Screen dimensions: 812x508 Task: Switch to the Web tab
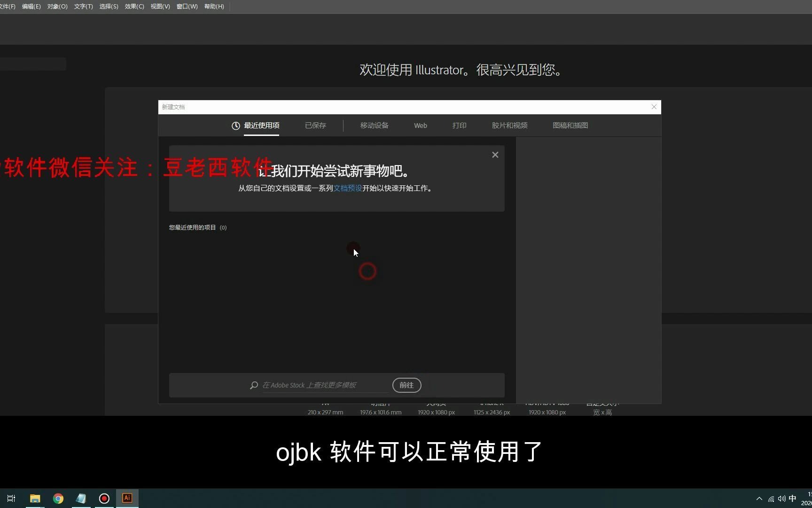coord(420,126)
